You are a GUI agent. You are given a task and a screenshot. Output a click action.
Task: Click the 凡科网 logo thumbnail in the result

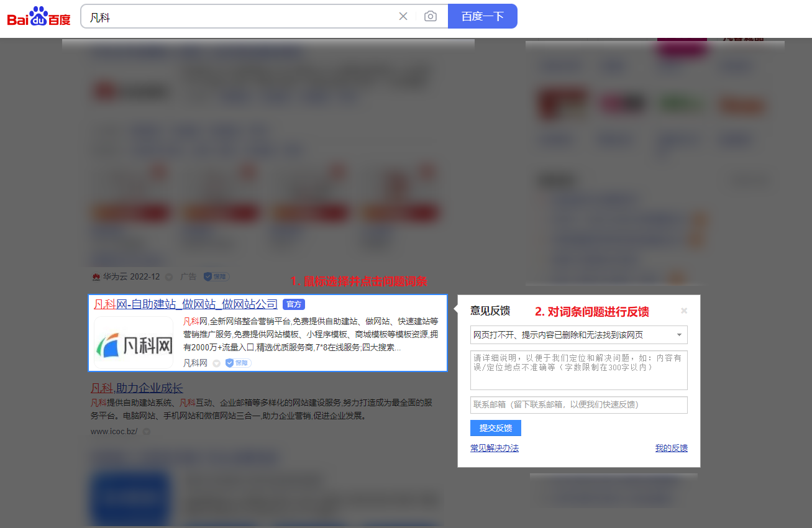pyautogui.click(x=134, y=341)
